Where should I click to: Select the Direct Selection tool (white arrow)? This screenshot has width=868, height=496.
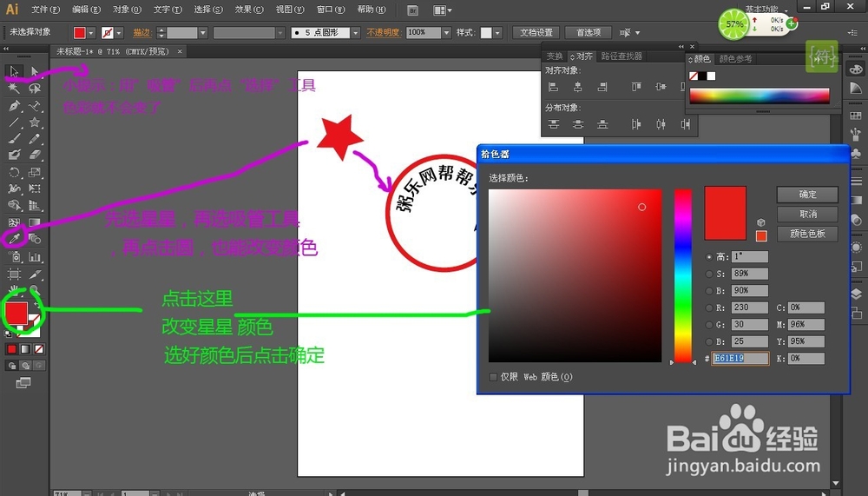[x=35, y=71]
